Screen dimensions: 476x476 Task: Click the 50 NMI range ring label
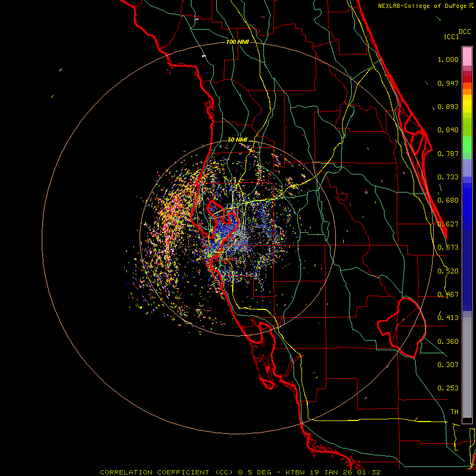tap(237, 140)
